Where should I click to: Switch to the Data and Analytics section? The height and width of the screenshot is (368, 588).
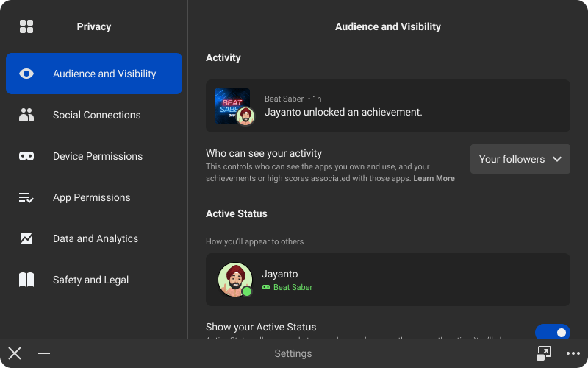point(94,238)
